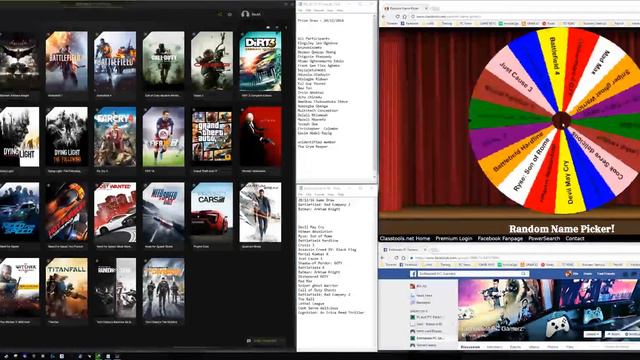Select the Need for Speed Most Wanted tile
This screenshot has height=360, width=640.
[x=115, y=212]
